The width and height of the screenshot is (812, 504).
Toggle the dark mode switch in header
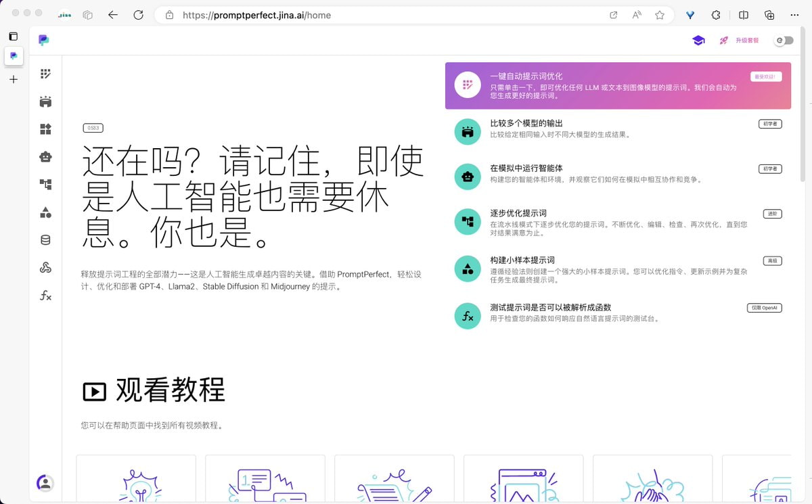[x=784, y=41]
